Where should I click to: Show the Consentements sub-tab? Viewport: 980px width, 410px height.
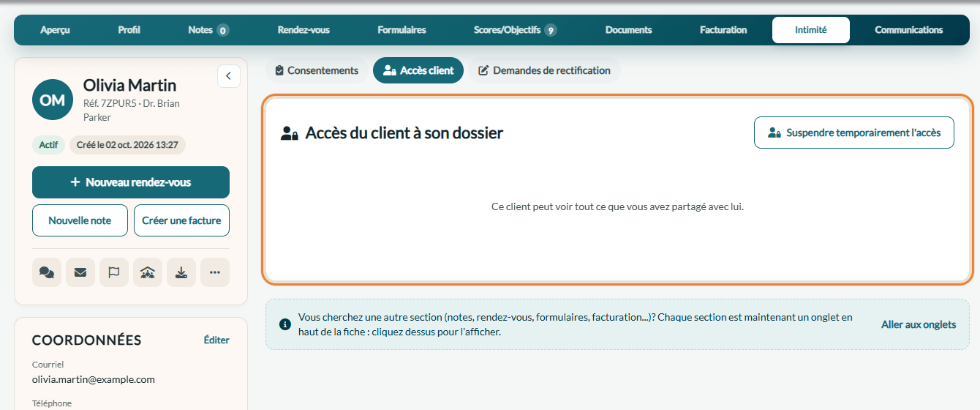pyautogui.click(x=317, y=71)
